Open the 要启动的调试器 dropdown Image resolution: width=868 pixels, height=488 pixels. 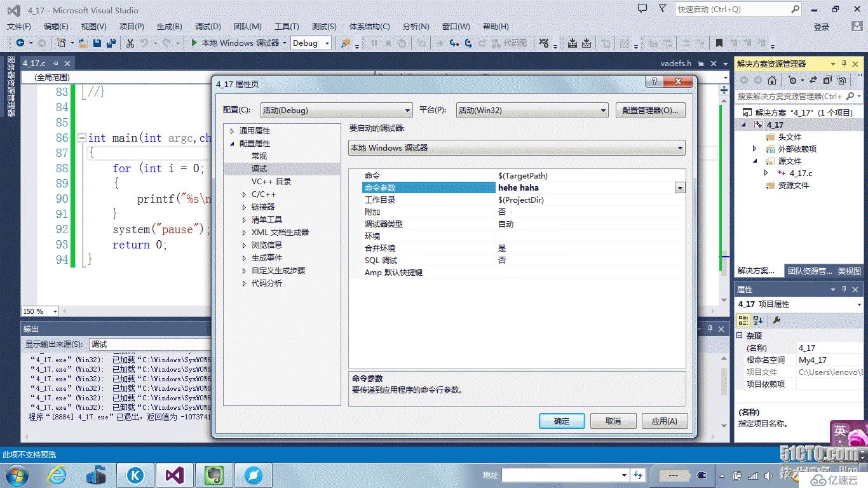tap(517, 147)
